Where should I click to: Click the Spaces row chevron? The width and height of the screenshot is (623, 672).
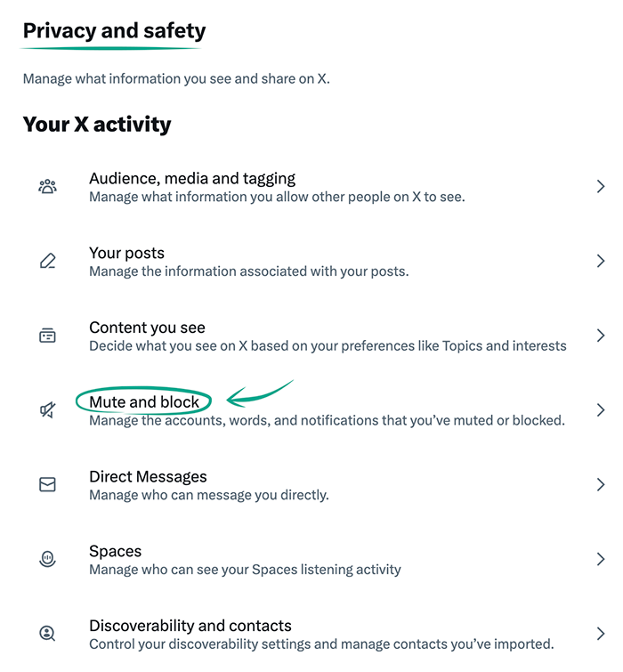pyautogui.click(x=601, y=559)
